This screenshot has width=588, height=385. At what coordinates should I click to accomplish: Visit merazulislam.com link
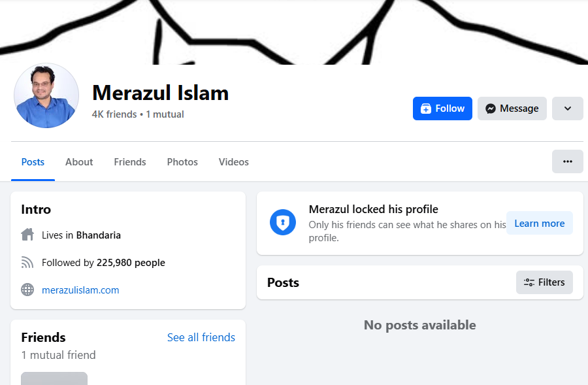click(x=80, y=290)
